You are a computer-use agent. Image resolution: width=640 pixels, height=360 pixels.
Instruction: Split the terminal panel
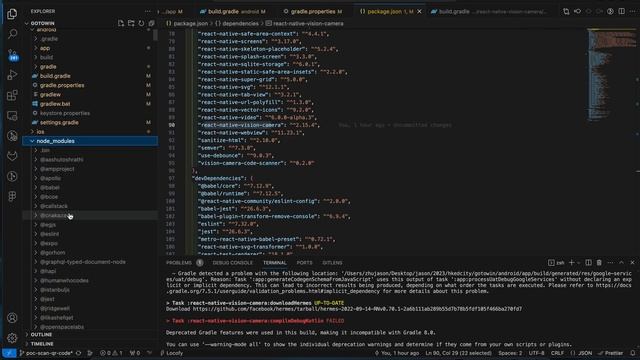coord(588,262)
